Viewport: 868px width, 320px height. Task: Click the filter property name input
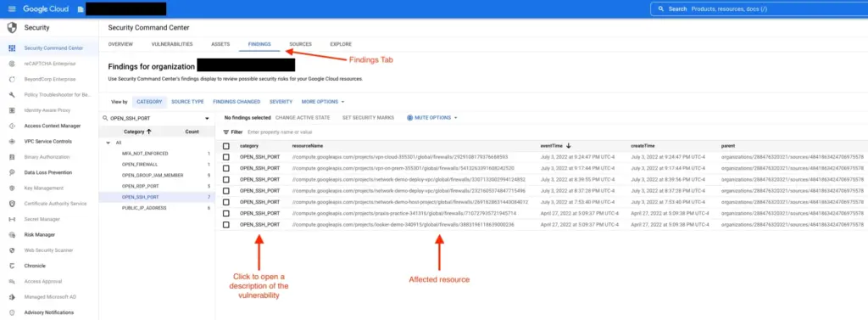pyautogui.click(x=280, y=132)
